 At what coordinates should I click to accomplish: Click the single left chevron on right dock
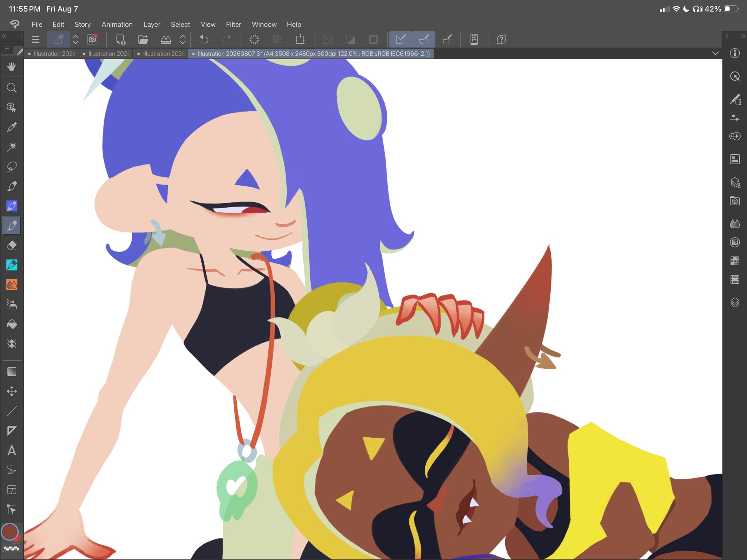[x=727, y=36]
